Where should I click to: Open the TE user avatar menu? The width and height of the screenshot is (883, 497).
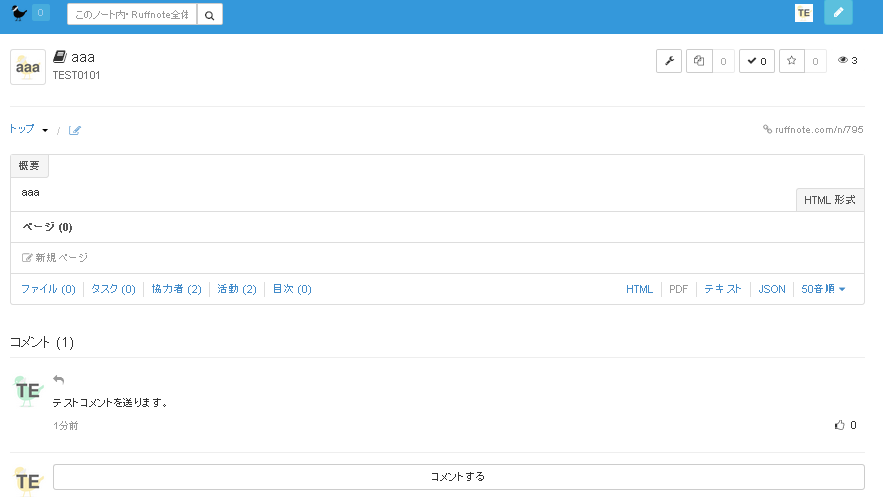(804, 13)
